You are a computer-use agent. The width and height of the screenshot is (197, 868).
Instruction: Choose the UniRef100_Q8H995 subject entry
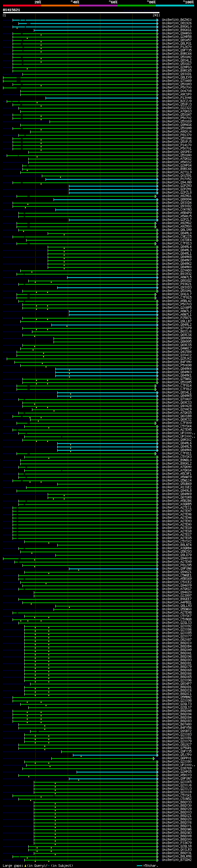coord(176,342)
